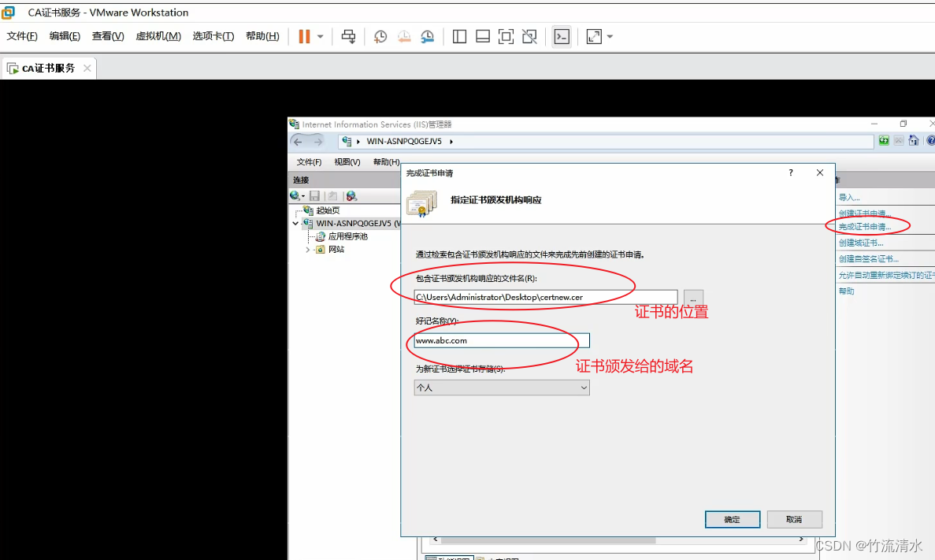Open VMware 文件(F) menu
935x560 pixels.
point(22,36)
